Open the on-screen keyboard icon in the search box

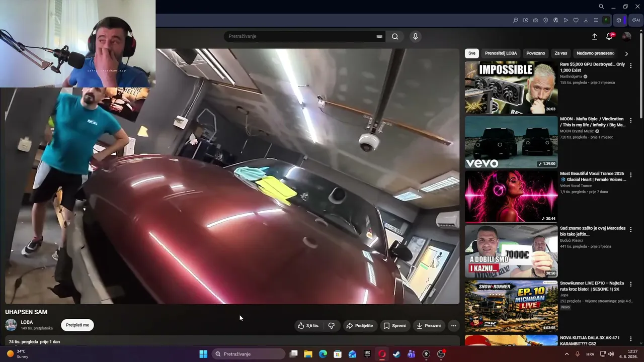click(379, 36)
